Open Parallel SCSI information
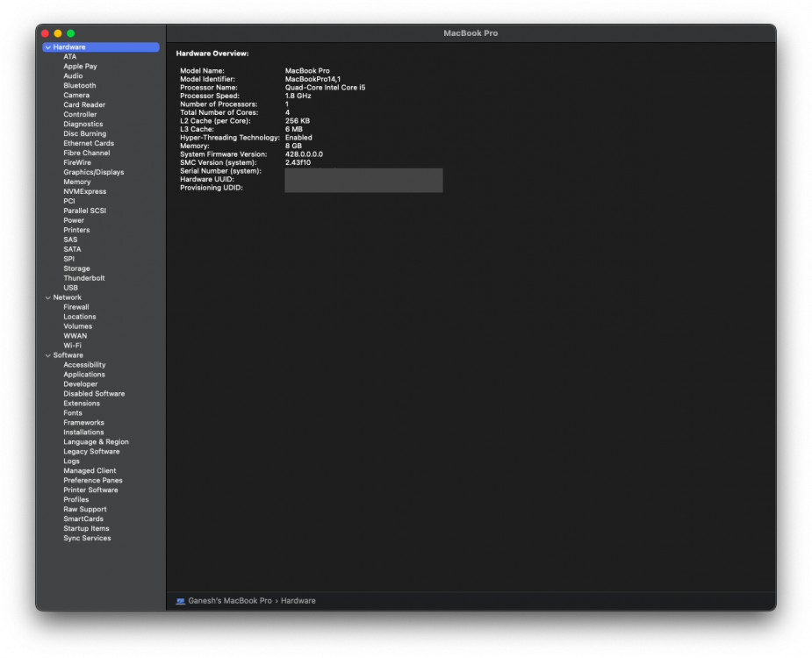The width and height of the screenshot is (812, 658). [85, 211]
